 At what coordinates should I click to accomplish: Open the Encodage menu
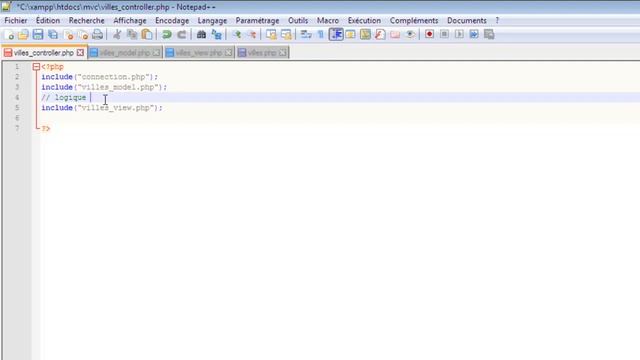172,20
